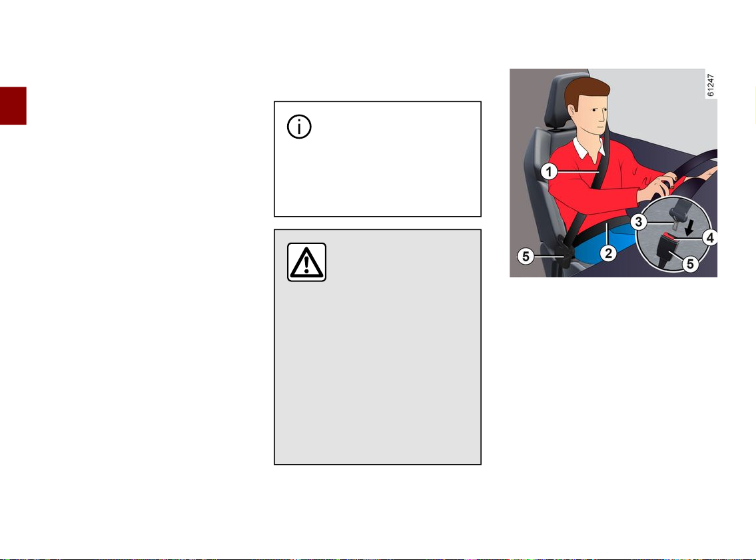Select callout number 1 on shoulder strap
Screen dimensions: 756x560
coord(549,171)
